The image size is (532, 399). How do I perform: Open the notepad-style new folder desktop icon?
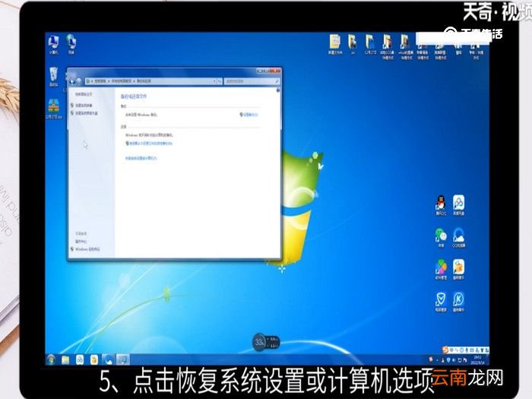(x=335, y=44)
